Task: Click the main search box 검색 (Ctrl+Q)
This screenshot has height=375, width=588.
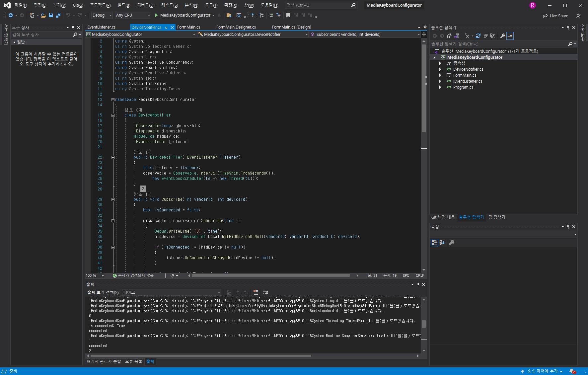Action: click(x=321, y=5)
